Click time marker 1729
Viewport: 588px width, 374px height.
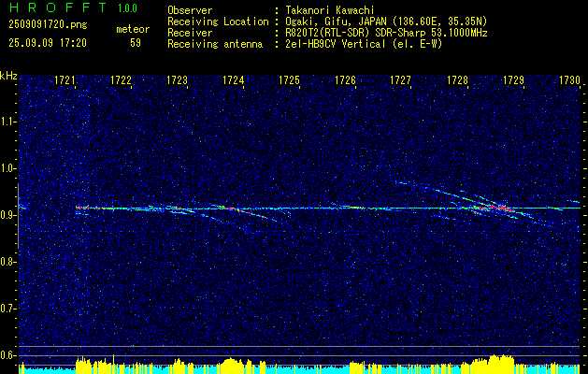point(513,79)
